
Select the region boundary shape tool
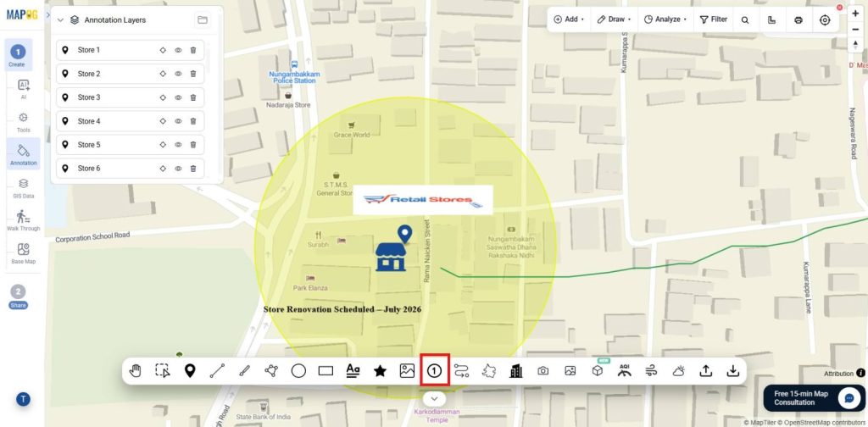[x=489, y=371]
